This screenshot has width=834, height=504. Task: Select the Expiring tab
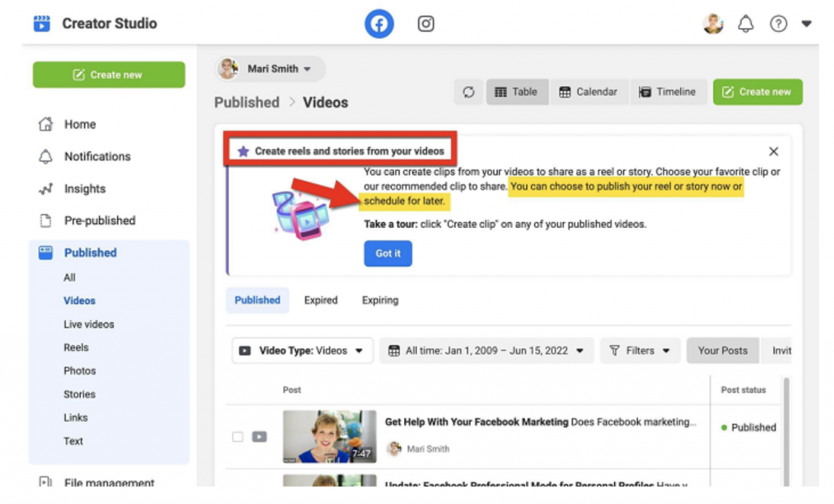coord(380,300)
